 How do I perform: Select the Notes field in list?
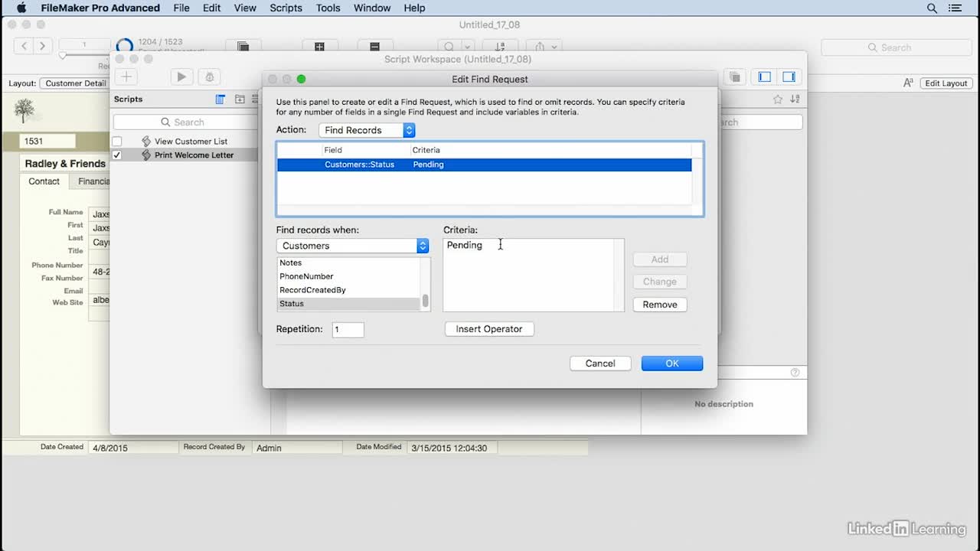click(x=348, y=262)
